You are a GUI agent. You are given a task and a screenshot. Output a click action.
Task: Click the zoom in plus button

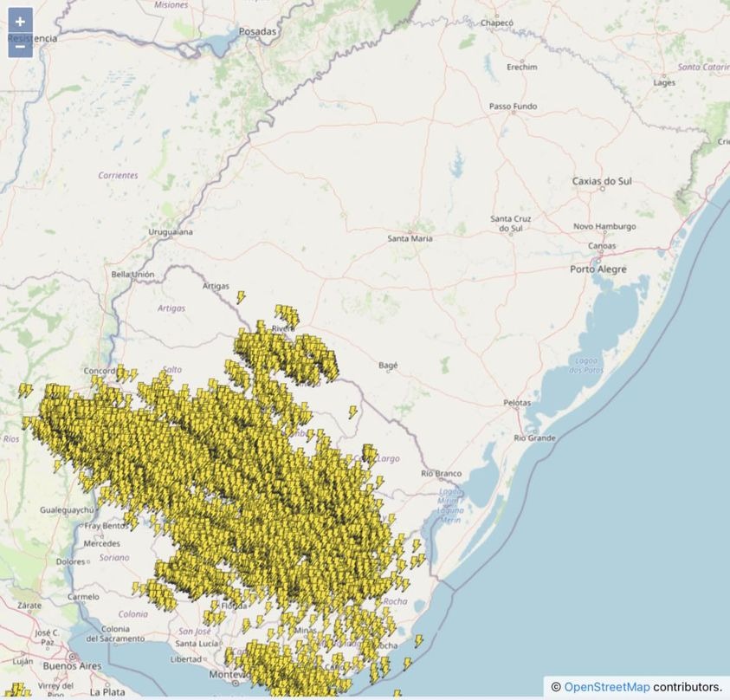point(20,21)
